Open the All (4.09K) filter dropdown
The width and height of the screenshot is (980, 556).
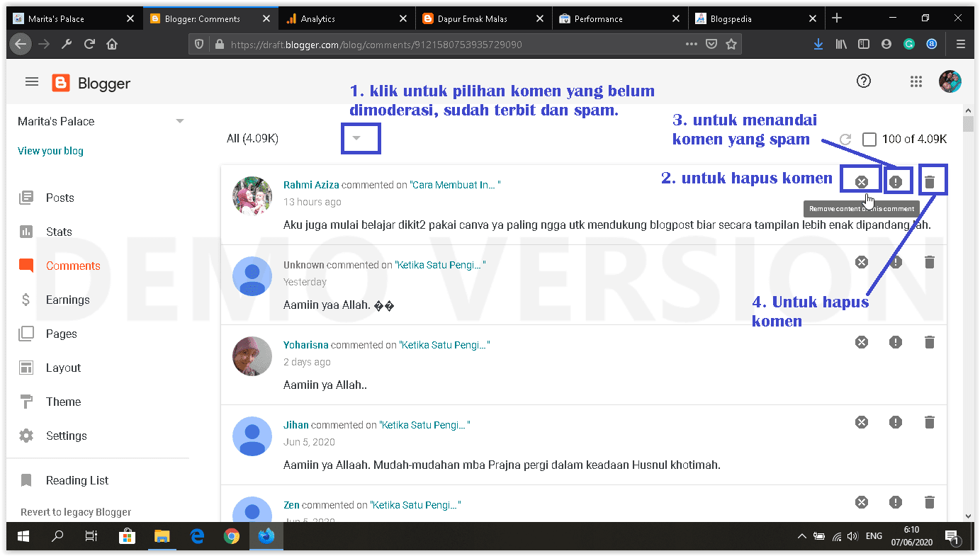(356, 138)
